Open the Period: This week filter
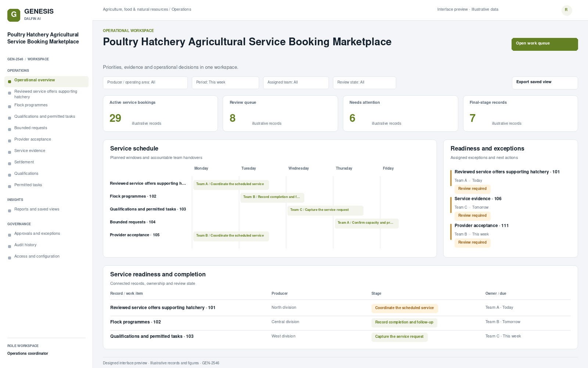Image resolution: width=588 pixels, height=368 pixels. [225, 83]
